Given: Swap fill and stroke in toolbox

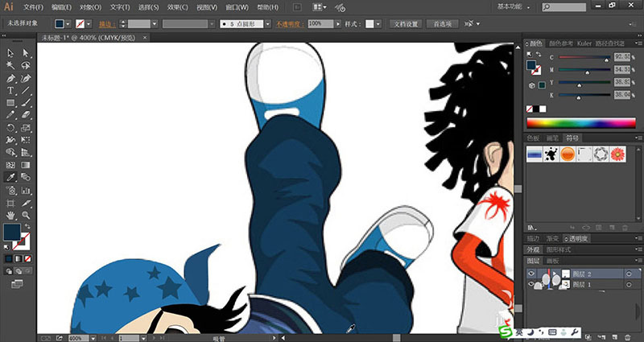Looking at the screenshot, I should pyautogui.click(x=28, y=226).
